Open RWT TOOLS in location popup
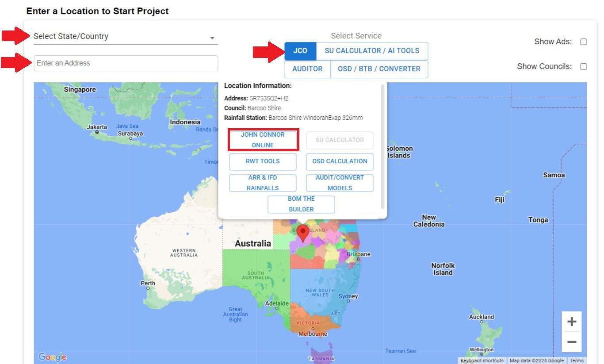 click(x=263, y=161)
